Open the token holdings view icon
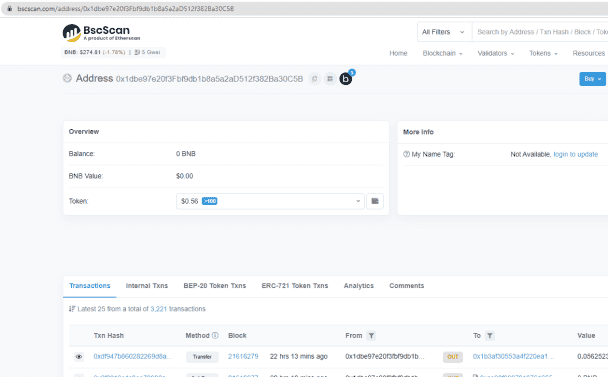This screenshot has width=608, height=377. [x=375, y=201]
